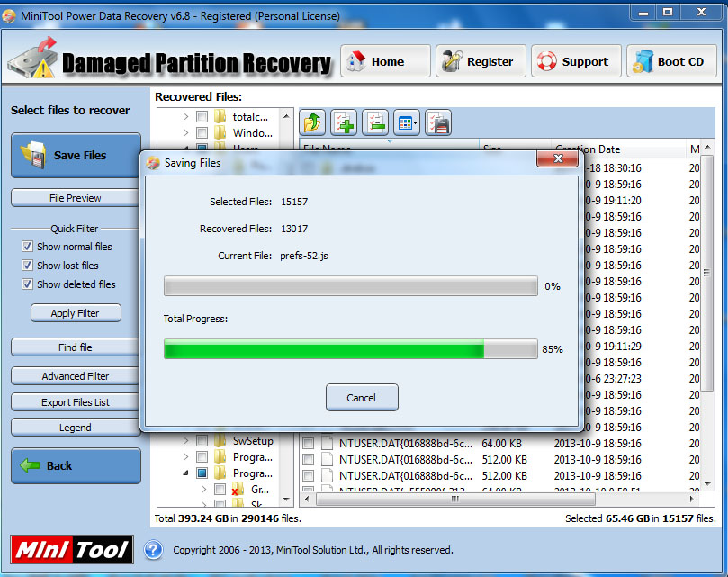Screen dimensions: 728x577
Task: Close the Saving Files dialog
Action: click(x=558, y=159)
